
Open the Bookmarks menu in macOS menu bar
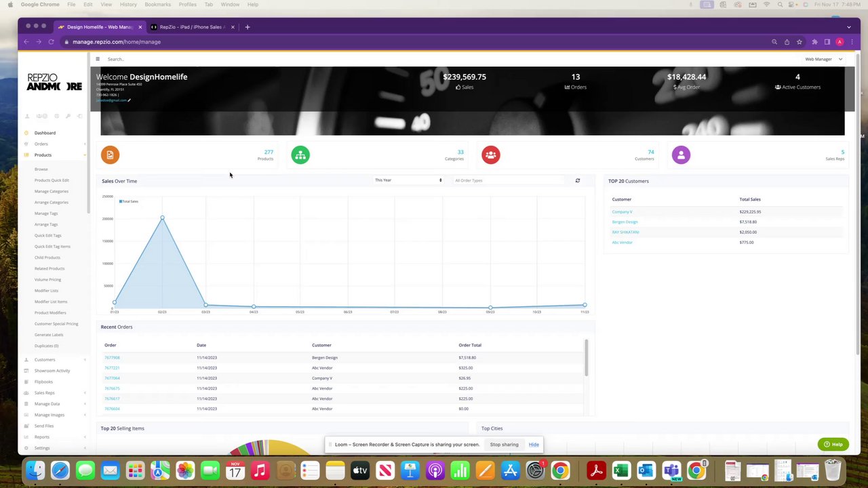click(x=157, y=4)
